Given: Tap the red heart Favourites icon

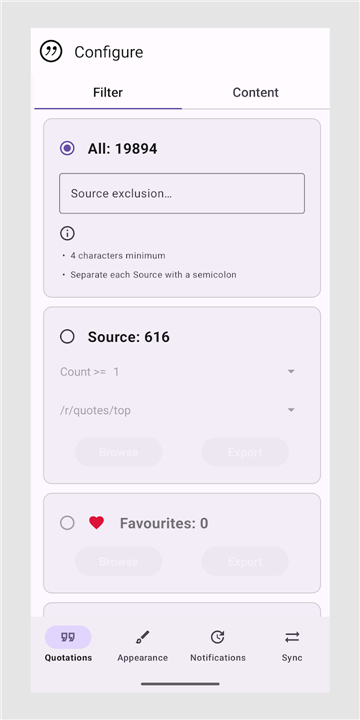Looking at the screenshot, I should (x=96, y=523).
